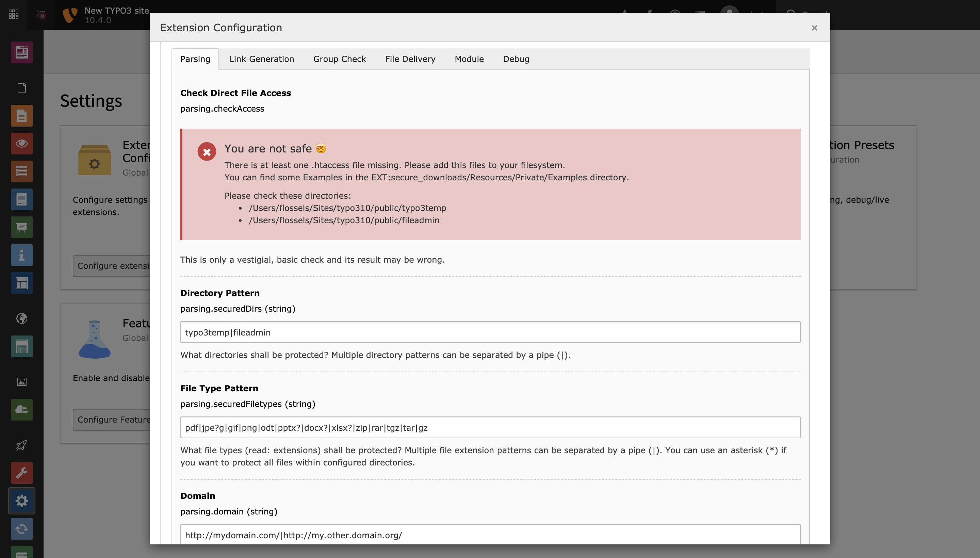The width and height of the screenshot is (980, 558).
Task: Open the Settings gear module icon
Action: point(21,501)
